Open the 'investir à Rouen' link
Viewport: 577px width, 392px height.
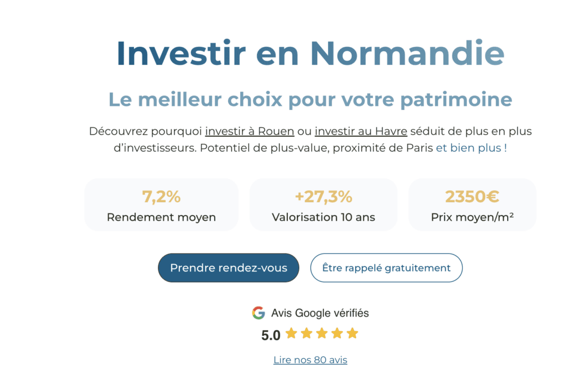click(x=250, y=131)
